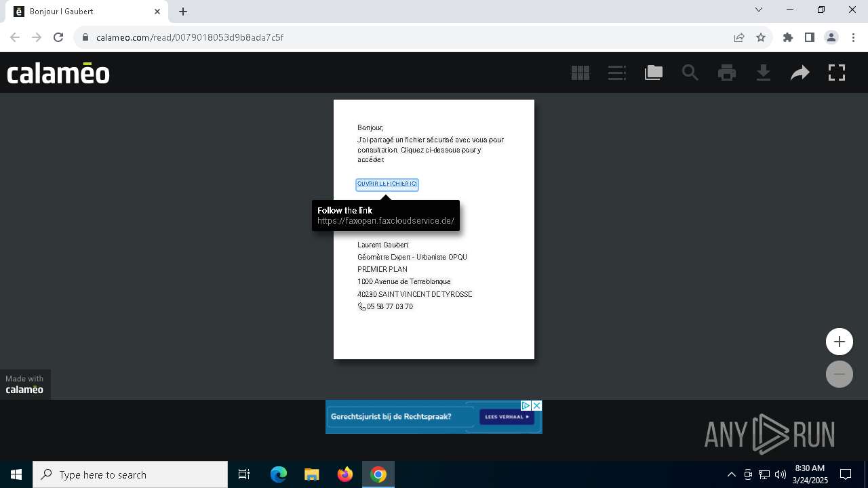Focus the address bar URL

(190, 37)
